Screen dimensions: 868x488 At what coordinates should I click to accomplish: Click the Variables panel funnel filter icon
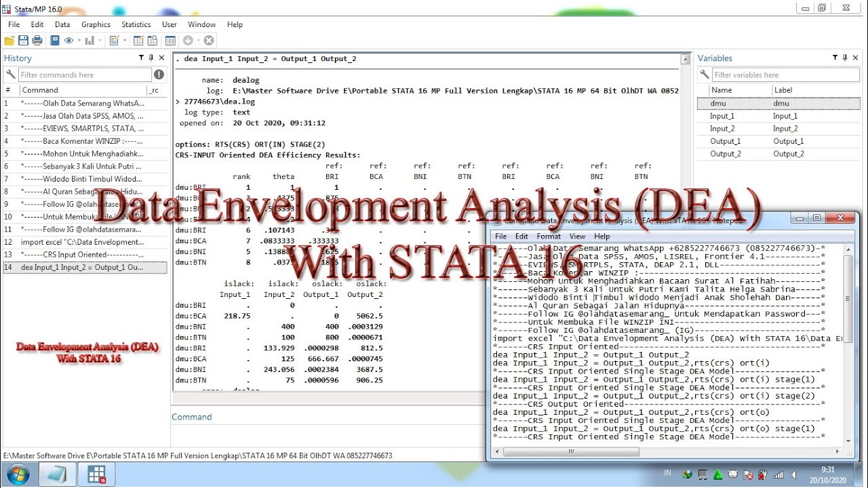pyautogui.click(x=835, y=58)
